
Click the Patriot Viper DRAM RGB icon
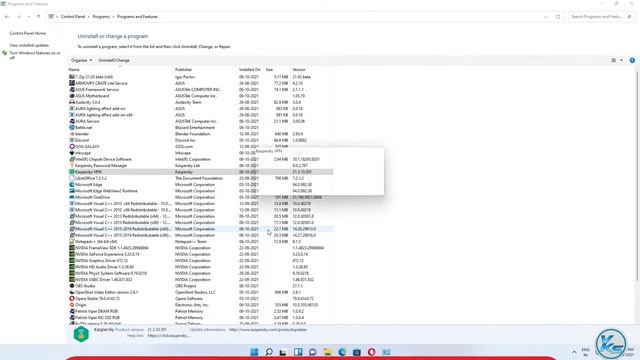72,311
